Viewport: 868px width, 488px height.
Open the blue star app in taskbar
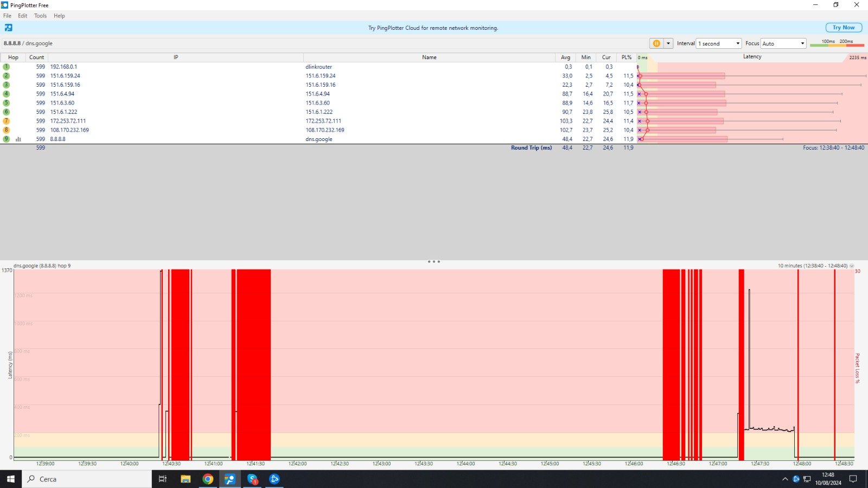point(275,479)
